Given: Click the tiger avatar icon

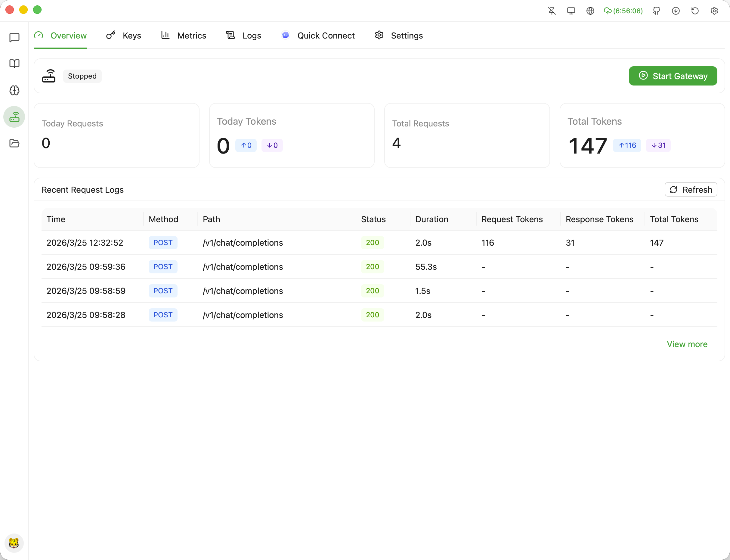Looking at the screenshot, I should [x=14, y=543].
